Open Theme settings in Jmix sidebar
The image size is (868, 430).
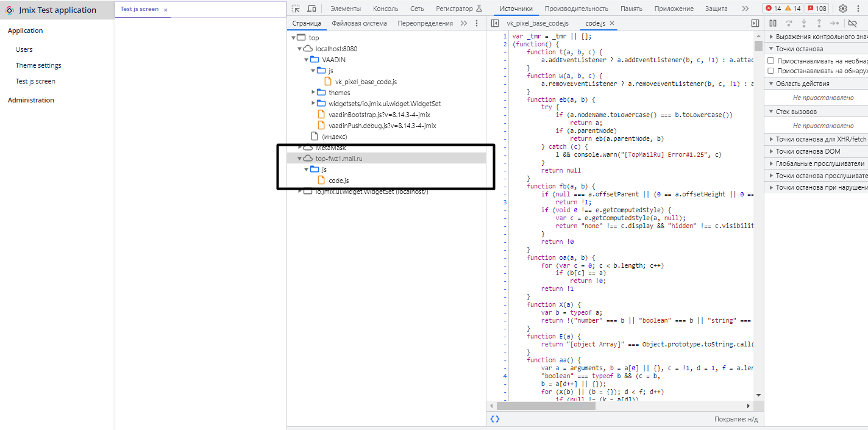pos(38,65)
